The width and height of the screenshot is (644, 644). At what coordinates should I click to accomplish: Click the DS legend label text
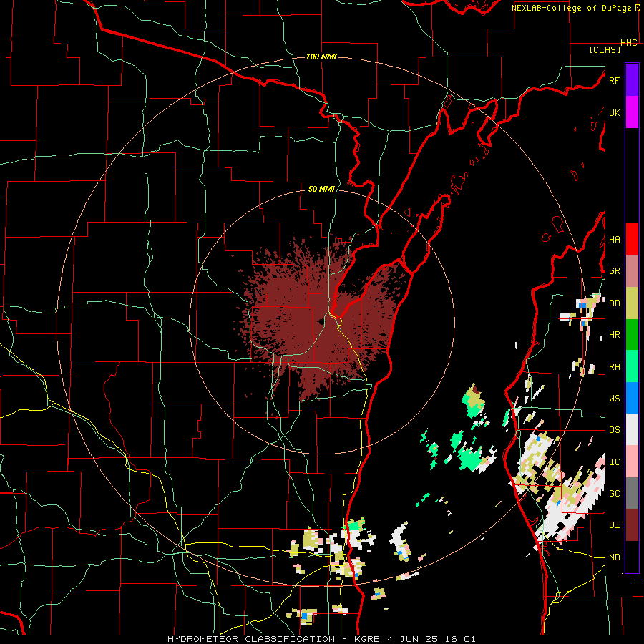[x=614, y=430]
